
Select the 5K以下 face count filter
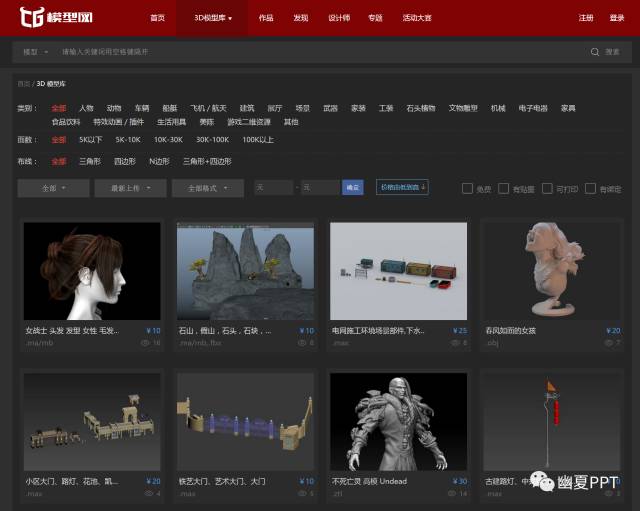pos(90,140)
